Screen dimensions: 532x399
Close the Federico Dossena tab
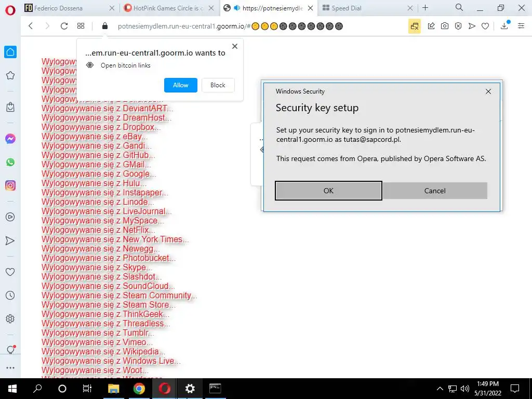click(112, 8)
